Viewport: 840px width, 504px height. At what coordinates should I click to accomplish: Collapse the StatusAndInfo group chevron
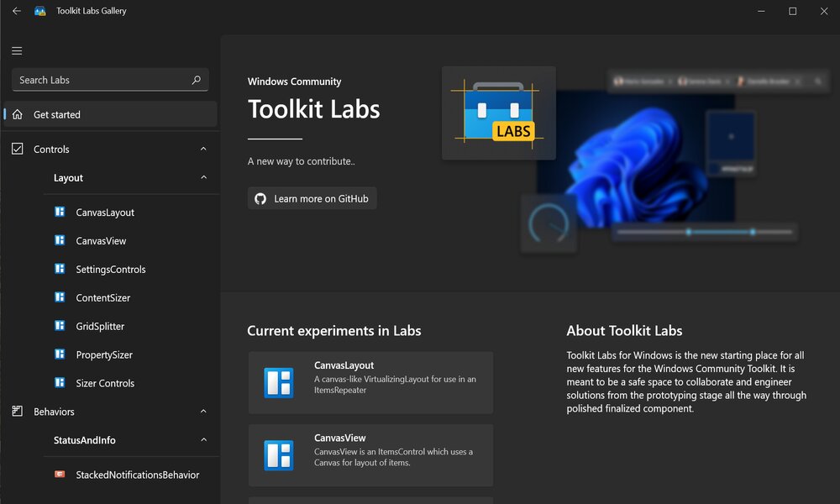(203, 439)
